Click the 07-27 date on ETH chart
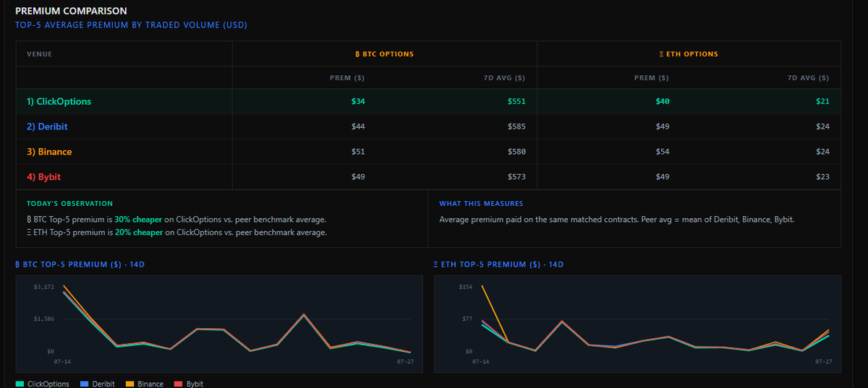The width and height of the screenshot is (868, 388). point(824,361)
